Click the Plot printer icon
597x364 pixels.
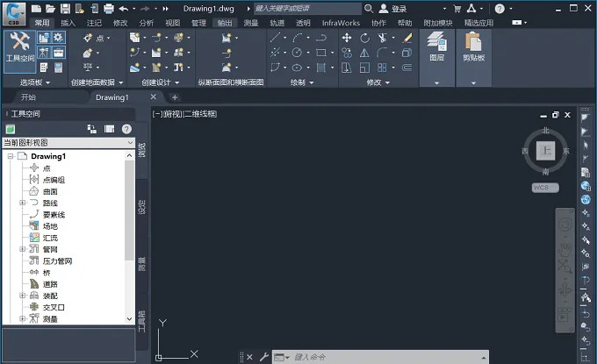[109, 9]
